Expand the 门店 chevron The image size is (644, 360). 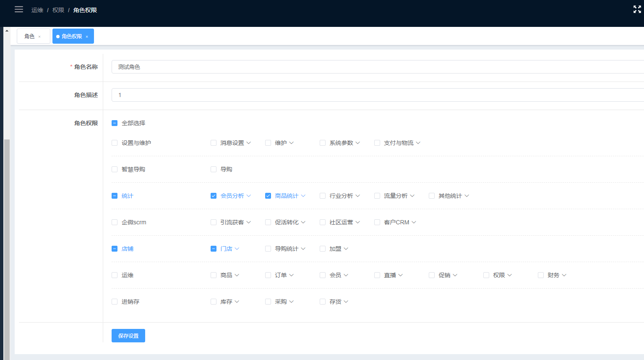(x=237, y=249)
